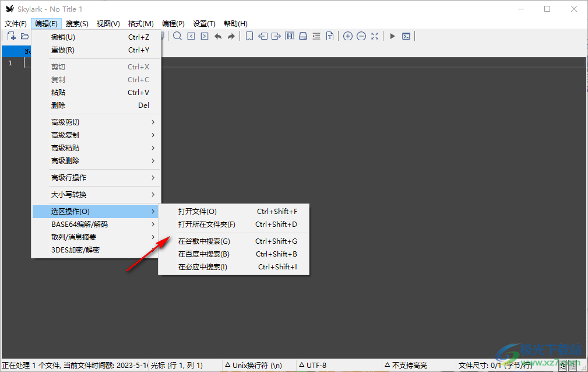The height and width of the screenshot is (372, 588).
Task: Click the next bookmark icon
Action: pos(276,36)
